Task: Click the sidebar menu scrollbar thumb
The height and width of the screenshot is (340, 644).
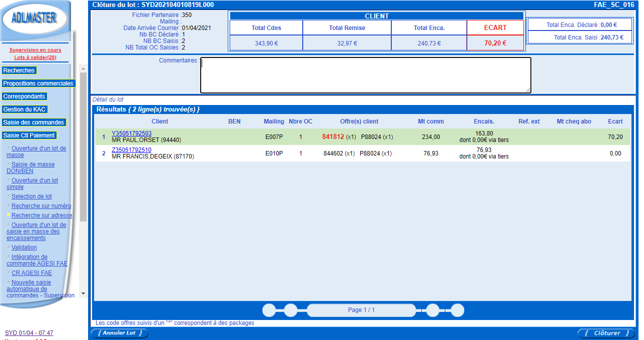Action: click(x=83, y=146)
